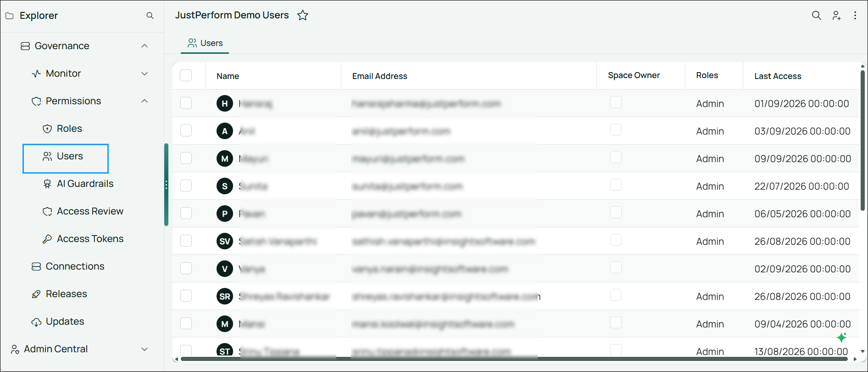Click the Roles shield icon
868x372 pixels.
pyautogui.click(x=47, y=129)
